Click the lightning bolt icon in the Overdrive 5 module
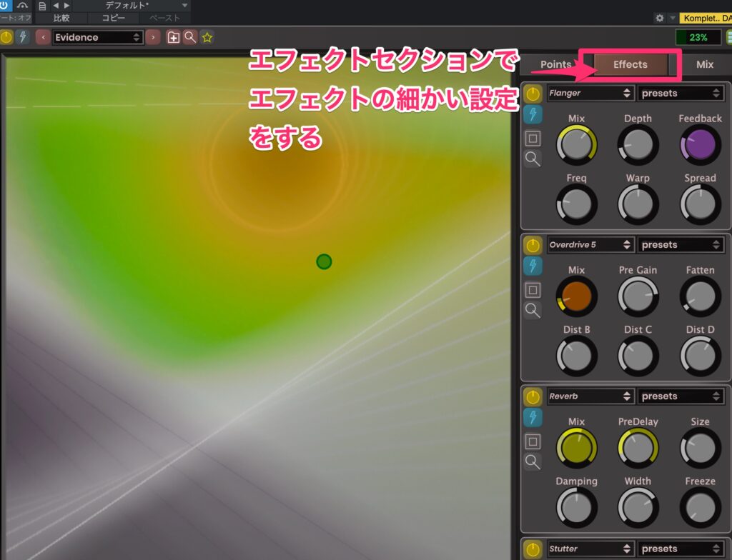The image size is (732, 560). (533, 266)
